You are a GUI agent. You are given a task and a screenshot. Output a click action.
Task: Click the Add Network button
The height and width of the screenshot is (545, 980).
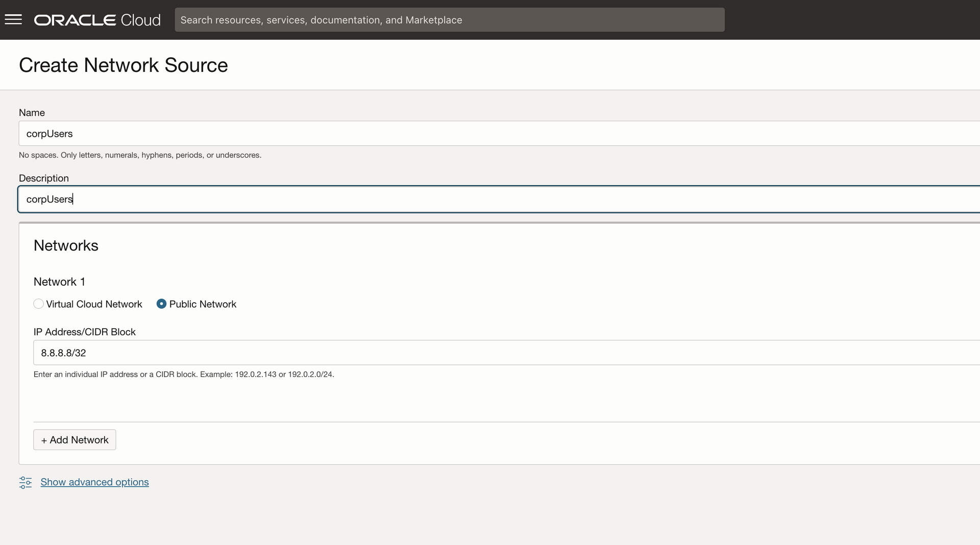click(x=75, y=440)
